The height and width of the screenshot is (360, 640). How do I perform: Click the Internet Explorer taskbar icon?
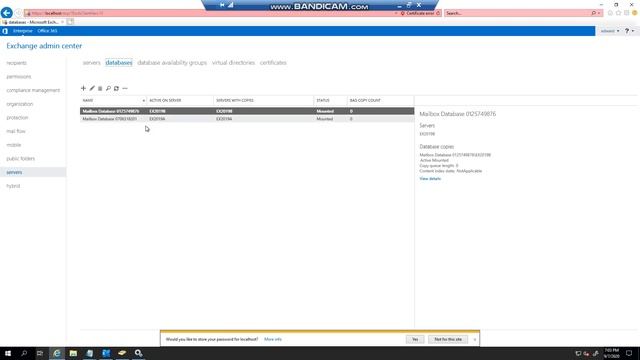point(57,353)
